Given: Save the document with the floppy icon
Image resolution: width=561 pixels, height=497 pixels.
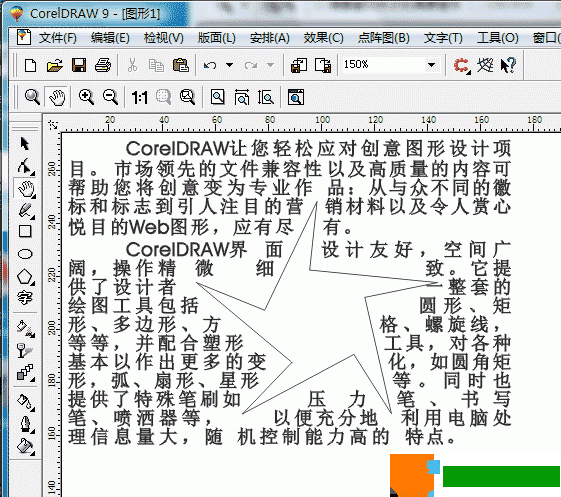Looking at the screenshot, I should click(79, 65).
